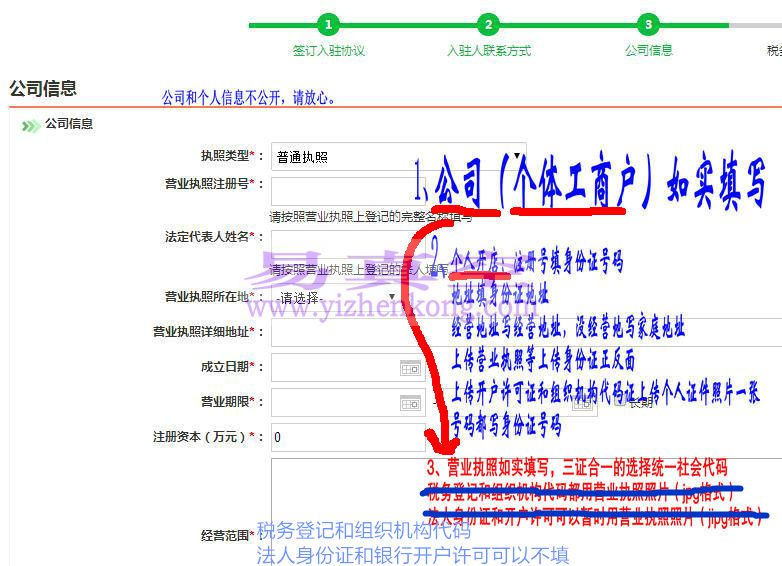Tick the 长期 checkbox

point(620,403)
